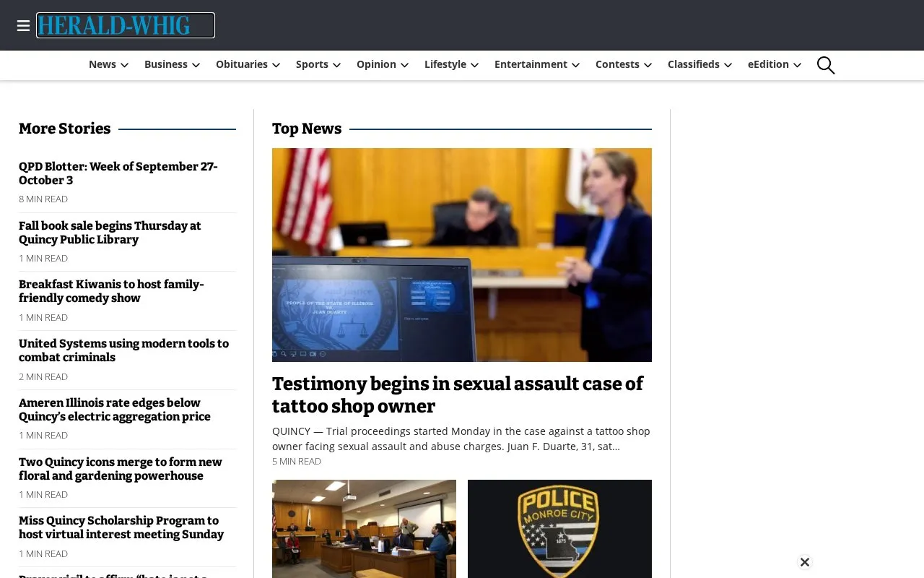Screen dimensions: 924x578
Task: Click the Herald-Whig logo
Action: [126, 25]
